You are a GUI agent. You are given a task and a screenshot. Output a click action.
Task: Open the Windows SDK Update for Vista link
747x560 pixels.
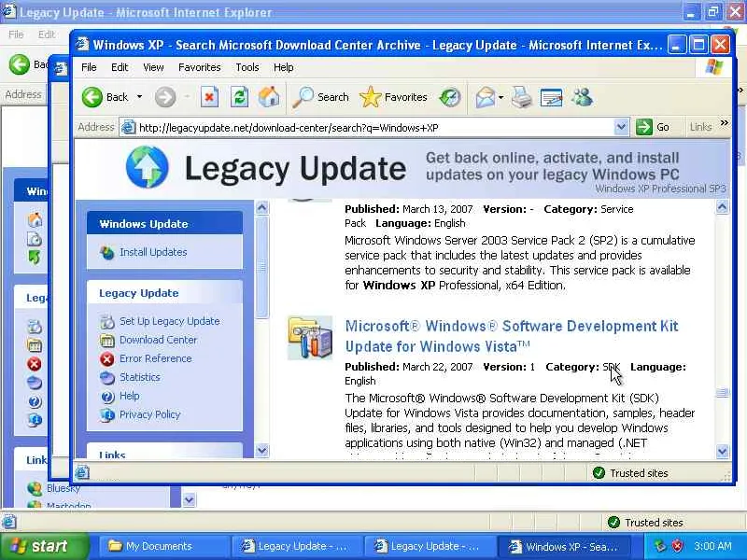(x=511, y=336)
